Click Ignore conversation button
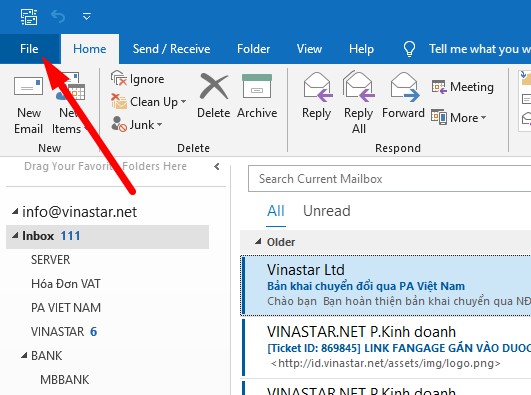This screenshot has width=531, height=395. coord(138,79)
